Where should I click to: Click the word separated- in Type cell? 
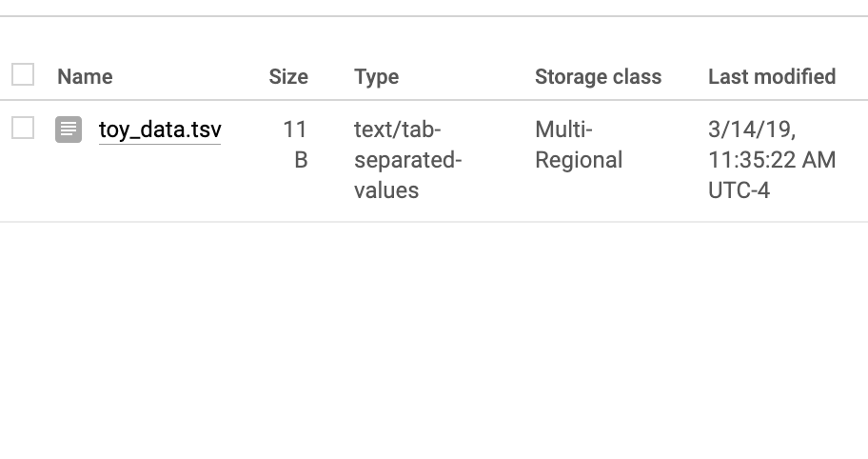[408, 161]
